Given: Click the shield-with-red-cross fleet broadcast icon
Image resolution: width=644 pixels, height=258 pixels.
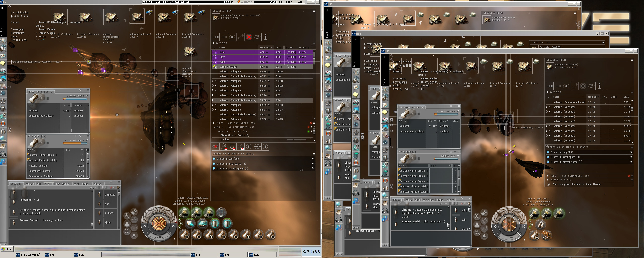Looking at the screenshot, I should point(232,146).
